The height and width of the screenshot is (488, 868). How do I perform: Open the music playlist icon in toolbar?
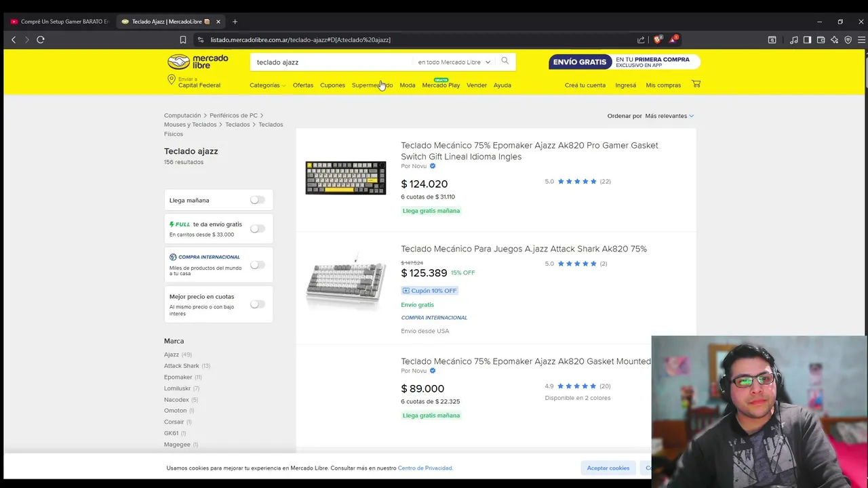[x=794, y=39]
